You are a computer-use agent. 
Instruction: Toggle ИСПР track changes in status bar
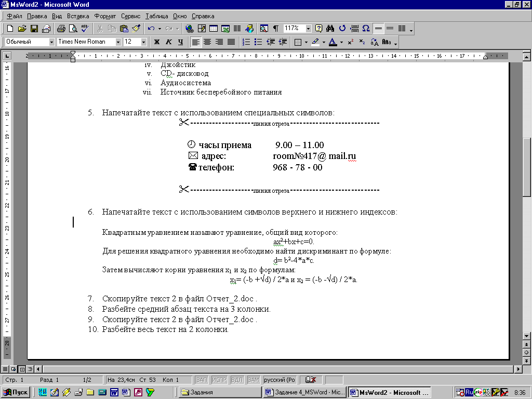pyautogui.click(x=219, y=380)
